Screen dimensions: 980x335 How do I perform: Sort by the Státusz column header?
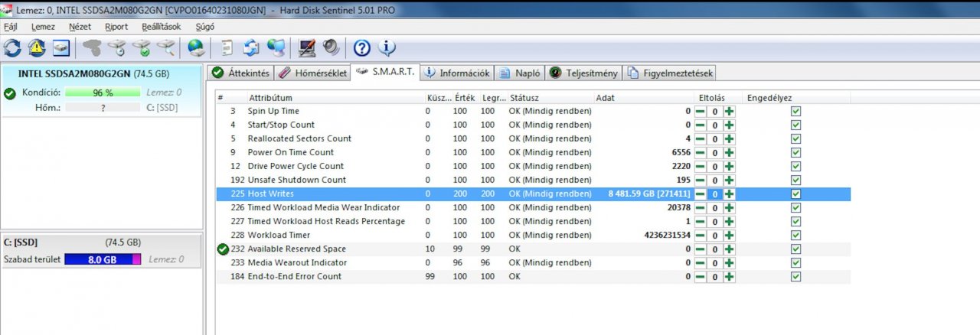pos(551,98)
